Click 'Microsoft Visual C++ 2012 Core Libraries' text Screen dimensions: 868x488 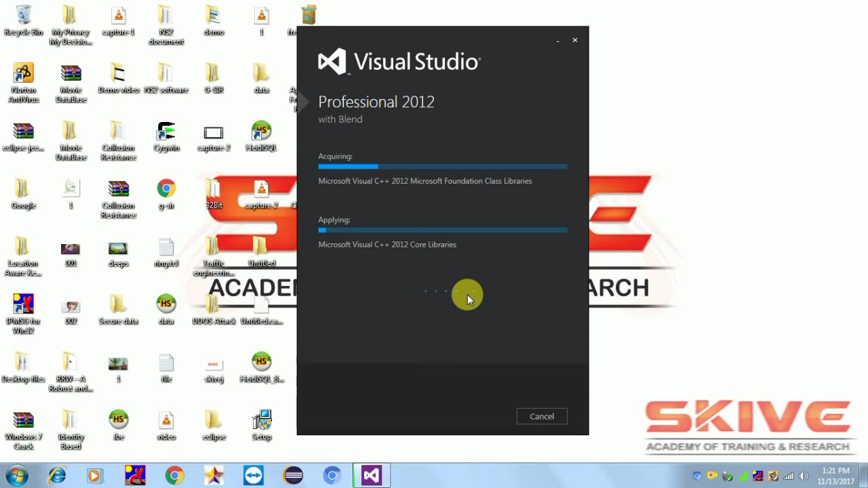click(387, 245)
